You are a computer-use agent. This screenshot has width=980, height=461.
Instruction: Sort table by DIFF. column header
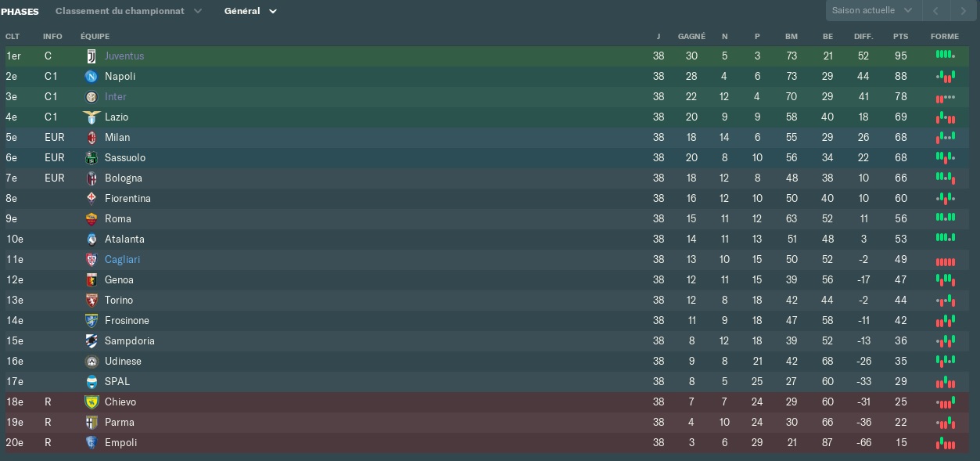(x=863, y=37)
